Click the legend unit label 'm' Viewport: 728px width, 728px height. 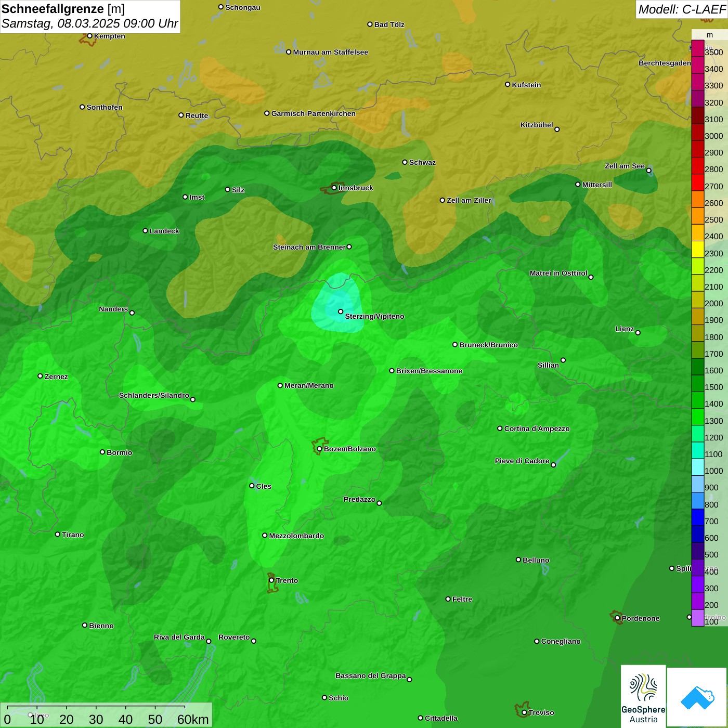[710, 35]
